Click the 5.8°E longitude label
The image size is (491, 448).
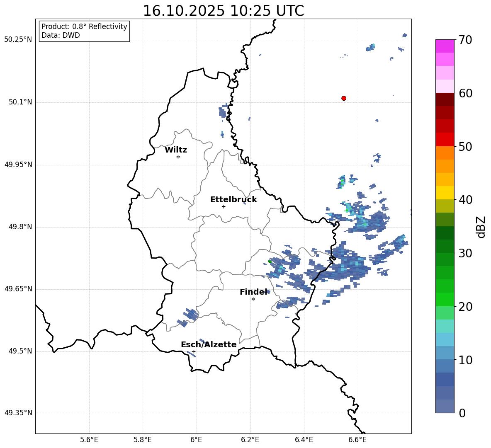[x=143, y=440]
